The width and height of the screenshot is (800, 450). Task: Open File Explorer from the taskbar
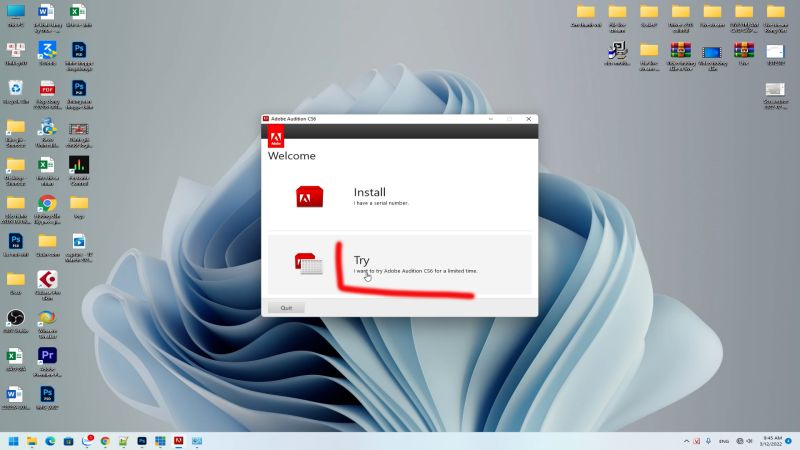tap(32, 440)
